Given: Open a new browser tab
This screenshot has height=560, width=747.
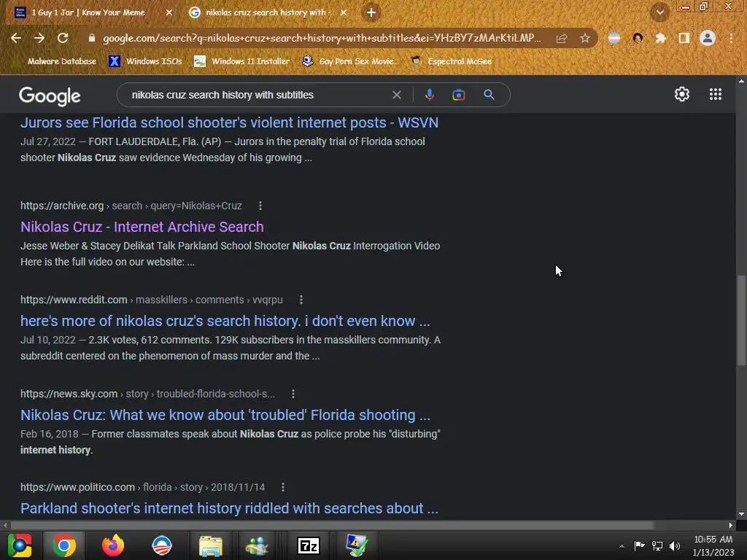Looking at the screenshot, I should pos(371,12).
